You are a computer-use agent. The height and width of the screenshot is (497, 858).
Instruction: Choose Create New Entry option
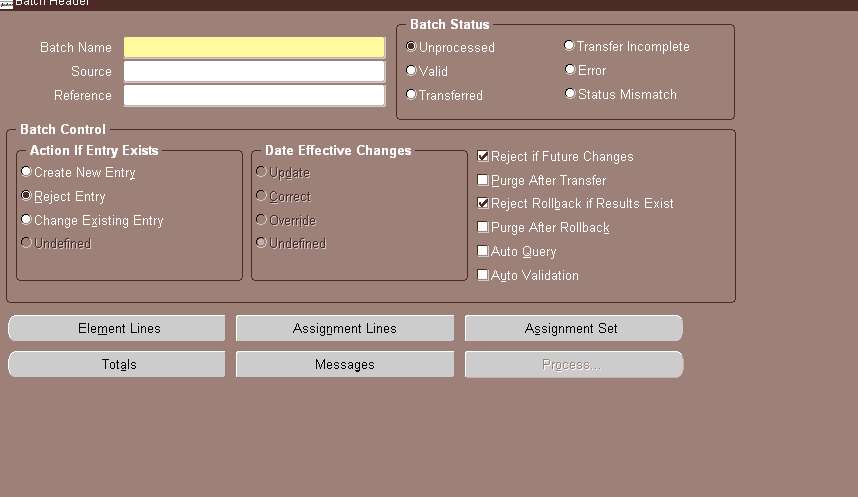[x=27, y=172]
